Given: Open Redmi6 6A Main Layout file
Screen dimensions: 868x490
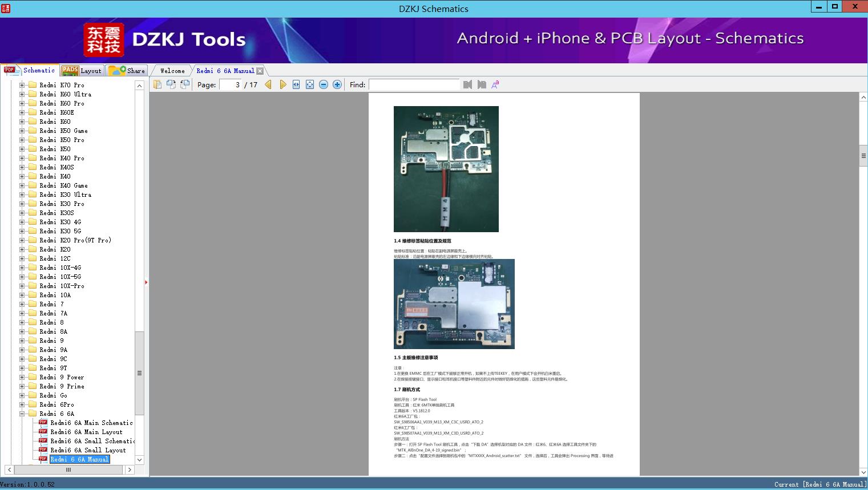Looking at the screenshot, I should pyautogui.click(x=86, y=432).
